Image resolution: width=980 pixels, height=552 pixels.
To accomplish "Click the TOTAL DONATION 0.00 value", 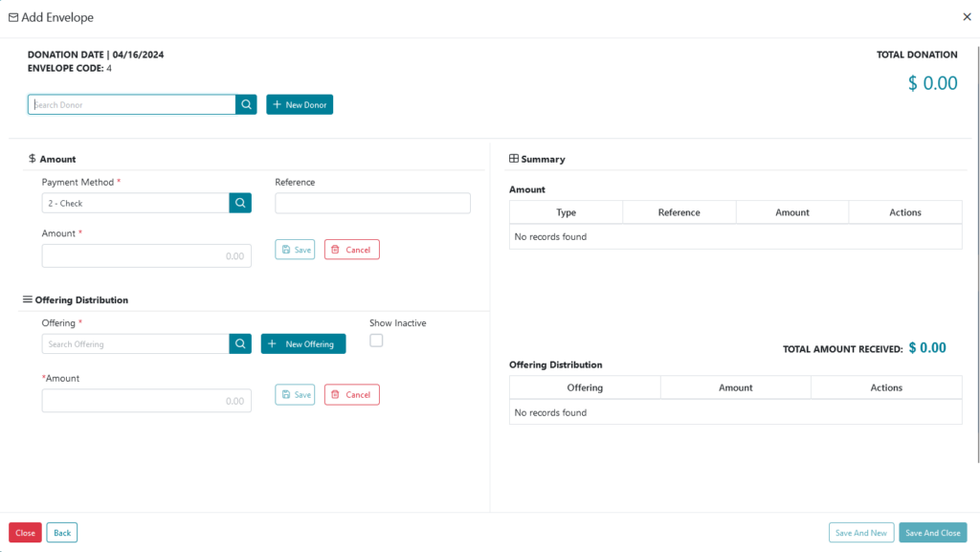I will pos(933,83).
